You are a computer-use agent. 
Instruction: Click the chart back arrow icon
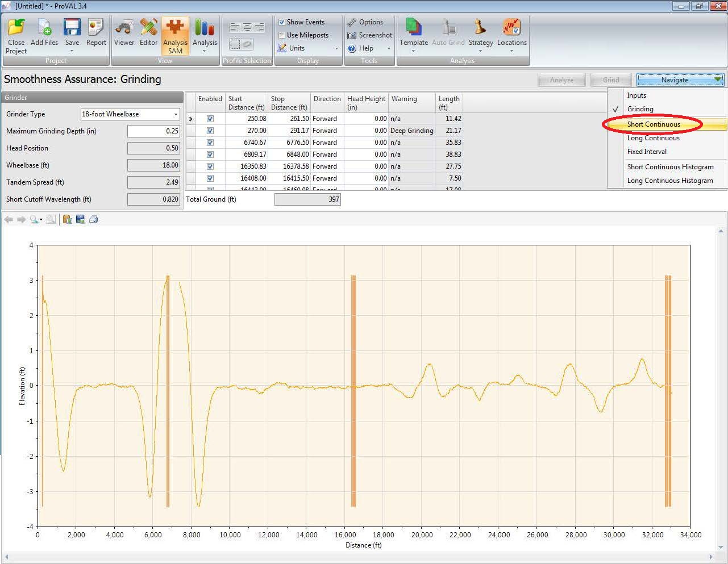click(9, 219)
